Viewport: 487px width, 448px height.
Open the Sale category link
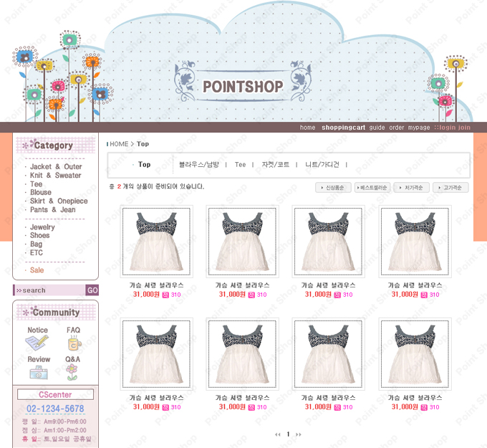37,270
